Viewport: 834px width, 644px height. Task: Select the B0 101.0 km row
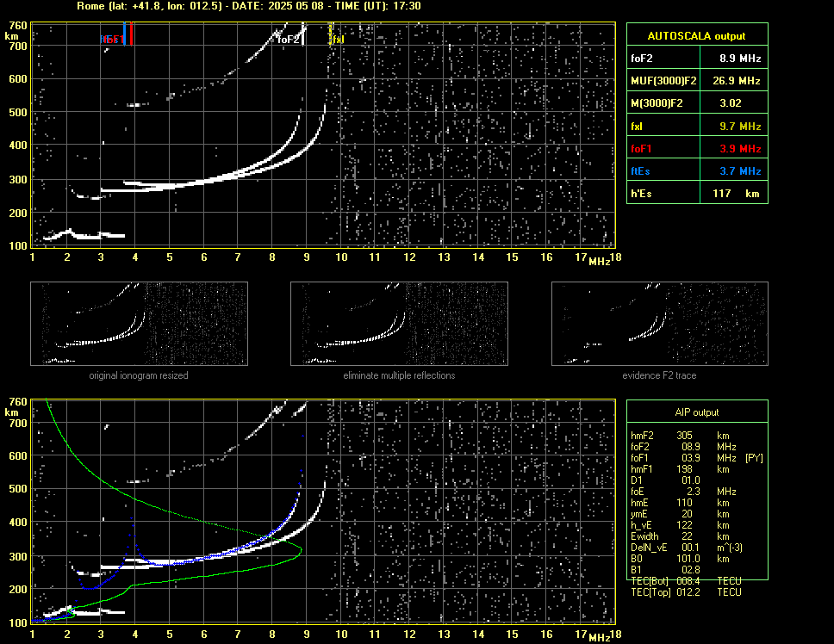pos(680,559)
